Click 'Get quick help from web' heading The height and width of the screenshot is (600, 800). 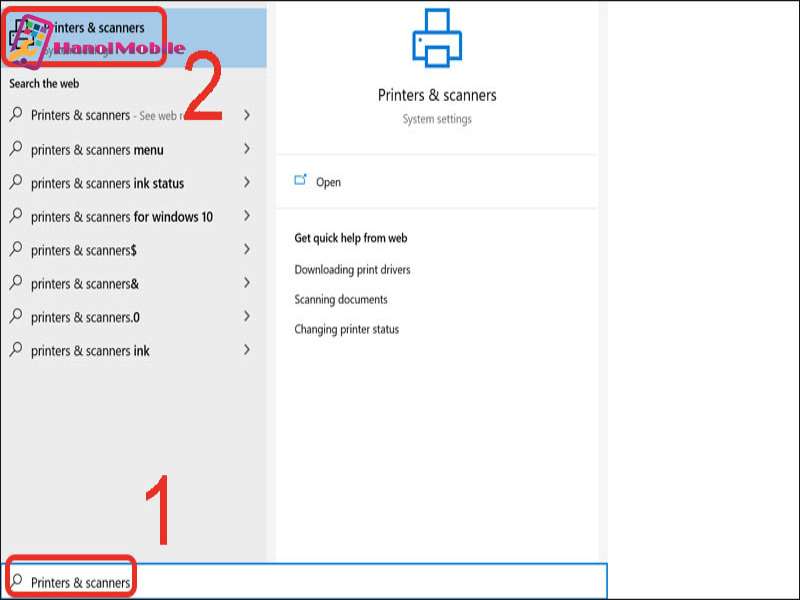point(351,238)
